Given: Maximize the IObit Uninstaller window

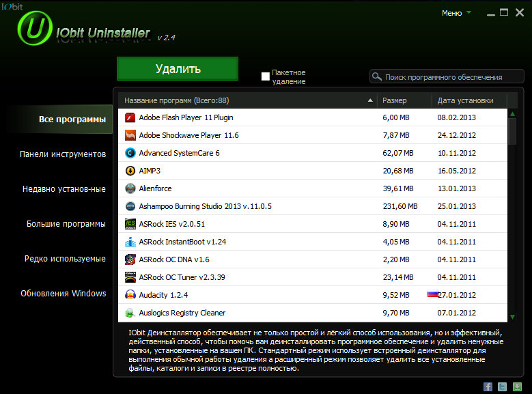Looking at the screenshot, I should pos(504,12).
